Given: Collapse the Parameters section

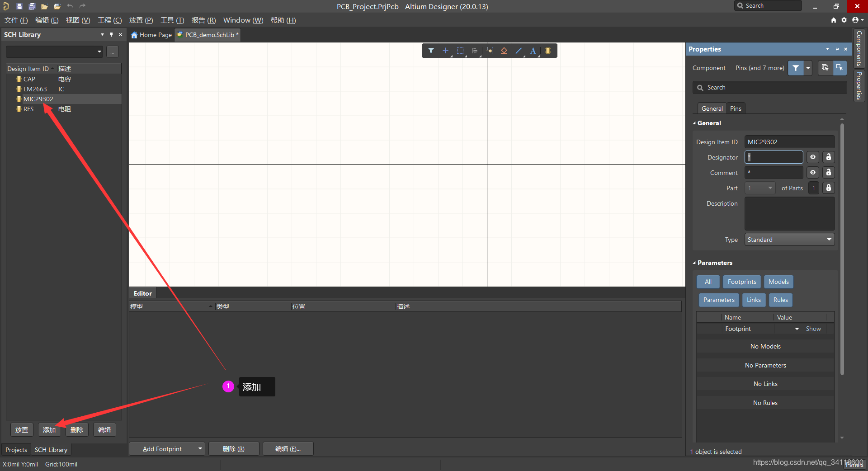Looking at the screenshot, I should pos(694,263).
